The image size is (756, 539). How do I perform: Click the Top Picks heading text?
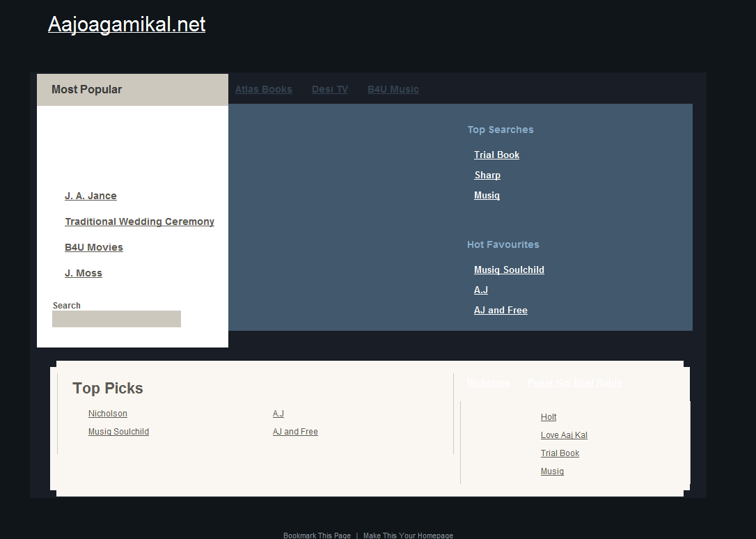[x=108, y=388]
